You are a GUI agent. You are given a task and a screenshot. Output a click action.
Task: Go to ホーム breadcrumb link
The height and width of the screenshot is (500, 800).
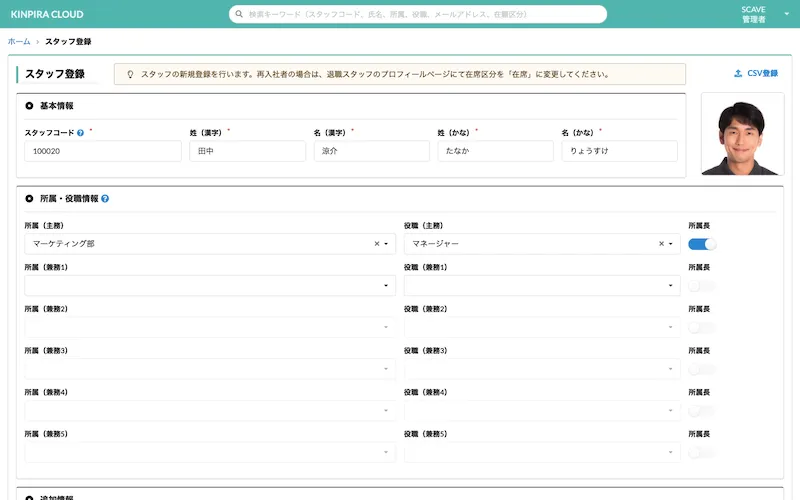(x=18, y=42)
